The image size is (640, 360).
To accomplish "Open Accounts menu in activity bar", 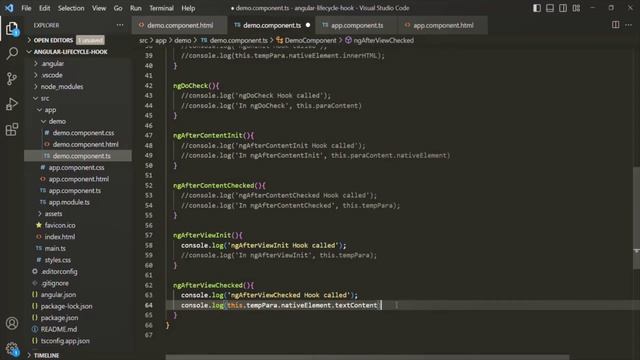I will 12,323.
